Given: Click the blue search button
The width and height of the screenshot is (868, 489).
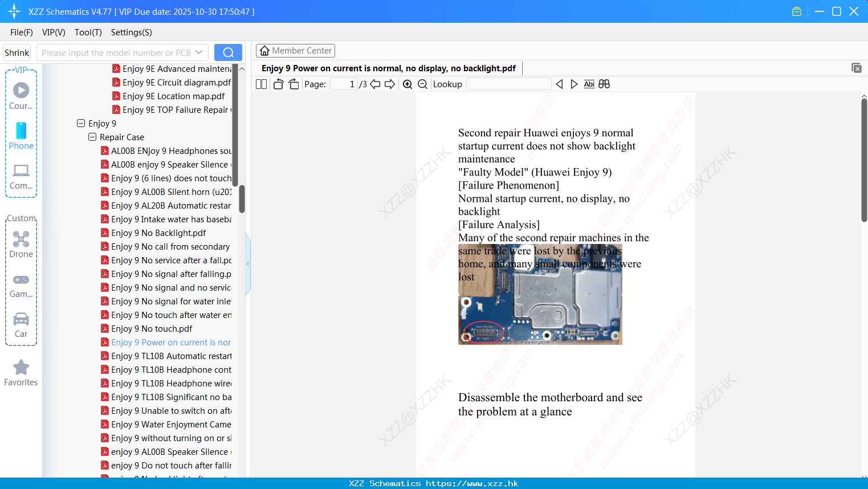Looking at the screenshot, I should (228, 52).
